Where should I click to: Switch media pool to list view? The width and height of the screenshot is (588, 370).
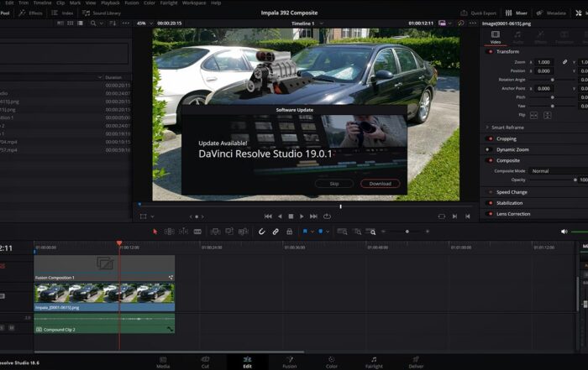(x=80, y=23)
